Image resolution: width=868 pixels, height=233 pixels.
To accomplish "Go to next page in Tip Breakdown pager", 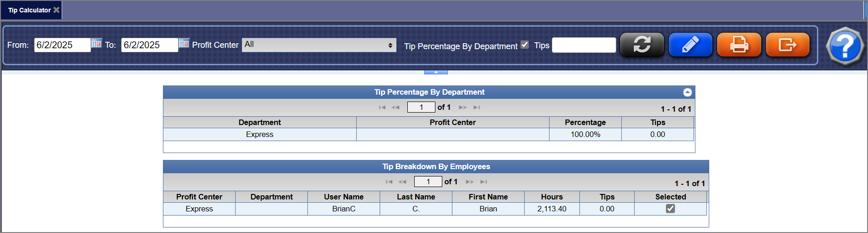I will [x=469, y=182].
